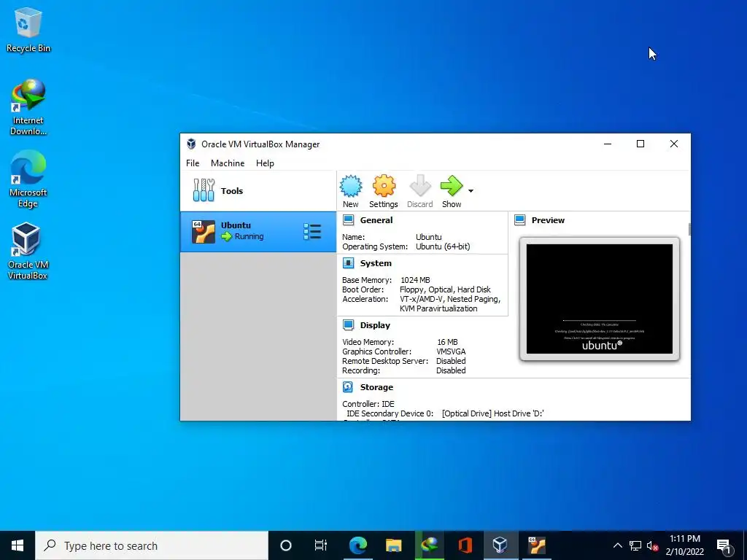Image resolution: width=747 pixels, height=560 pixels.
Task: Click the New virtual machine icon
Action: [x=351, y=186]
